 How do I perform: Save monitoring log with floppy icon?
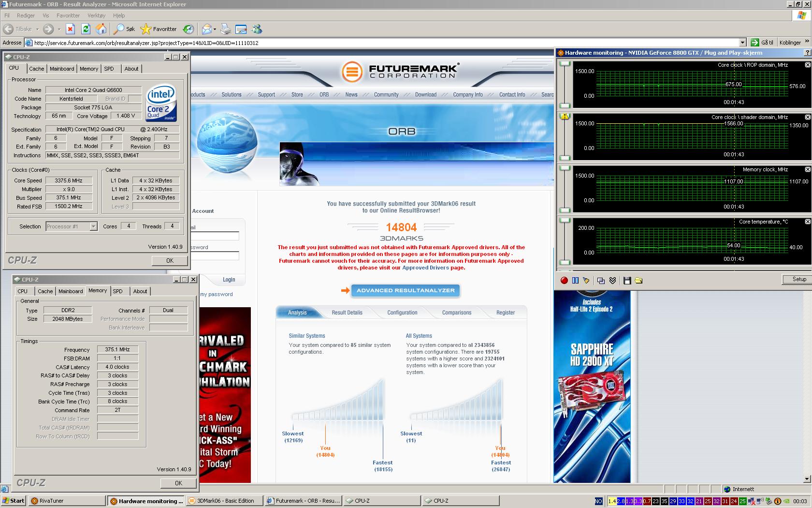pyautogui.click(x=627, y=280)
